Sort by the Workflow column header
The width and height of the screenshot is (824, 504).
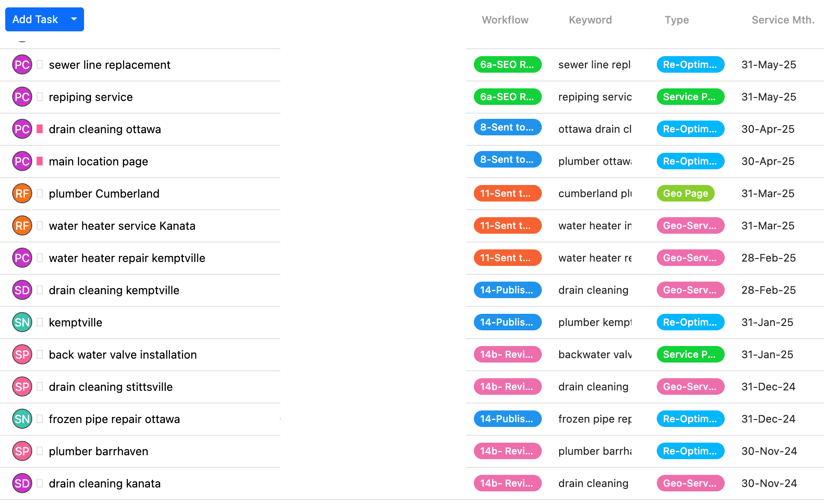[505, 20]
